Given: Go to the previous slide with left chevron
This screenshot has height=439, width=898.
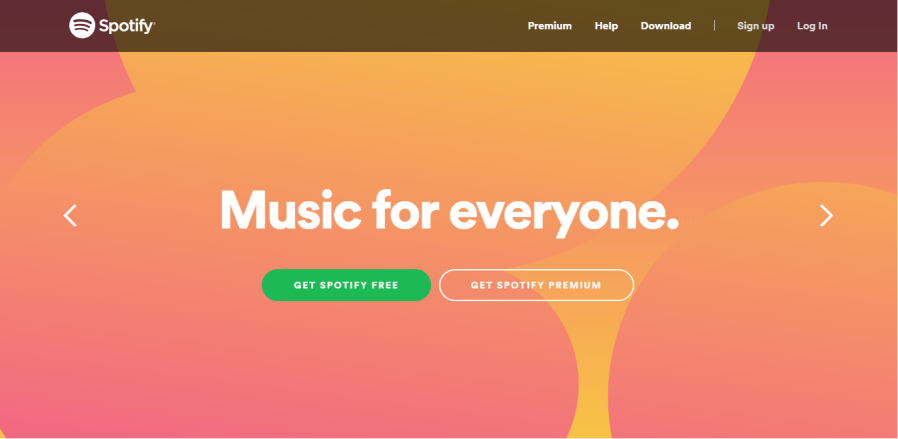Looking at the screenshot, I should pyautogui.click(x=70, y=216).
